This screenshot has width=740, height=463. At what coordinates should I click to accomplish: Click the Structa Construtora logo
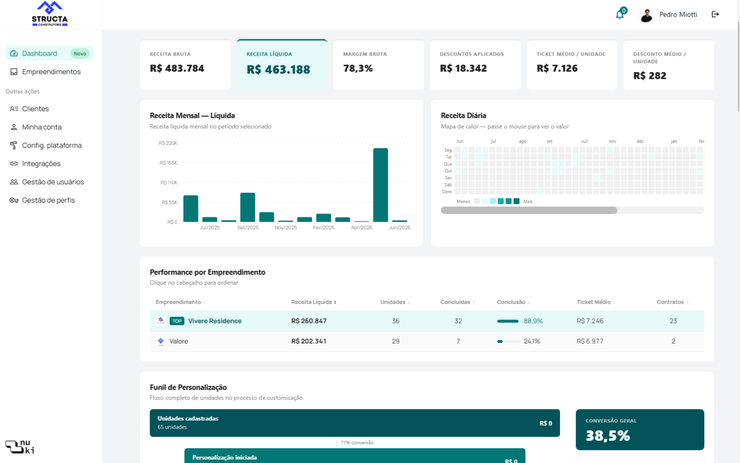50,14
